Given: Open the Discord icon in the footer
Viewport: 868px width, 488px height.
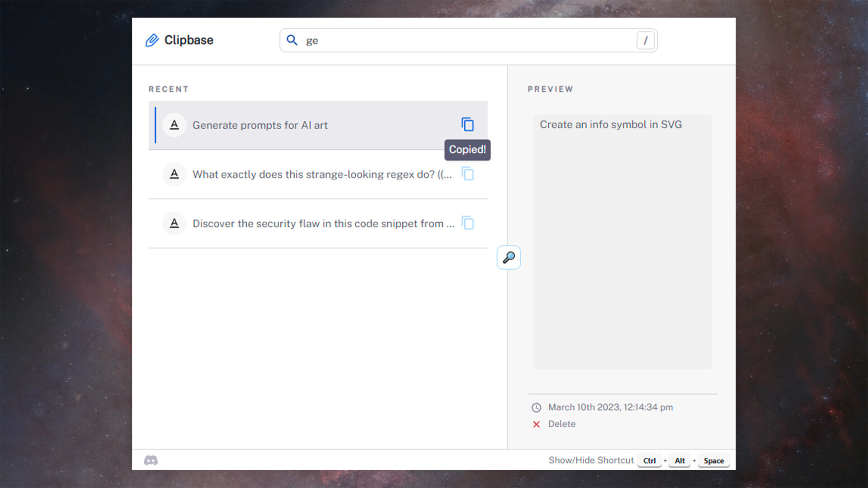Looking at the screenshot, I should coord(151,460).
